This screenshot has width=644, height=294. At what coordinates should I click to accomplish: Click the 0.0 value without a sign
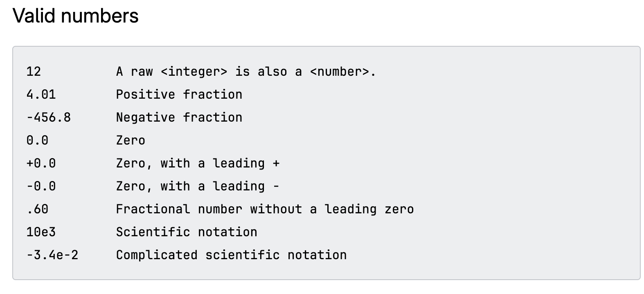37,140
